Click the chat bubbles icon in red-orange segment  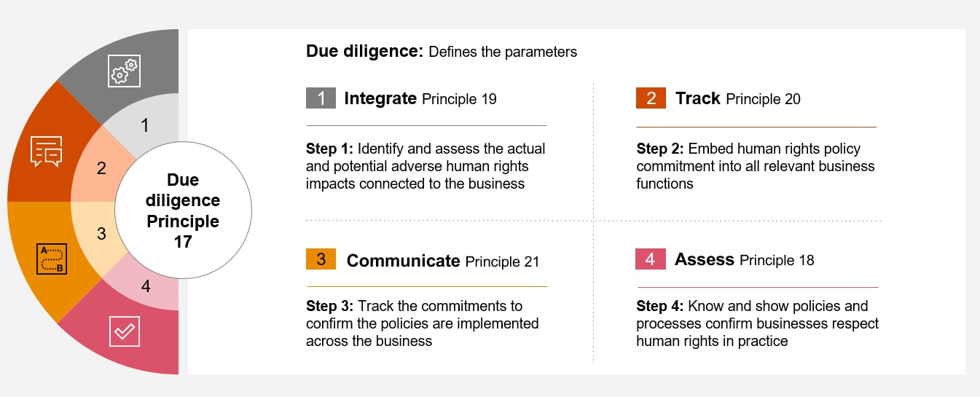(x=46, y=151)
